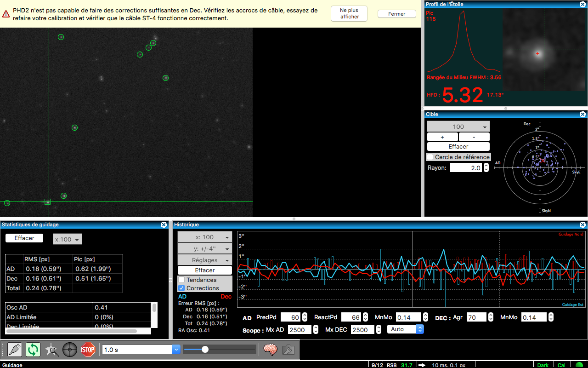Click the green status indicator in status bar
Image resolution: width=588 pixels, height=368 pixels.
coord(579,365)
